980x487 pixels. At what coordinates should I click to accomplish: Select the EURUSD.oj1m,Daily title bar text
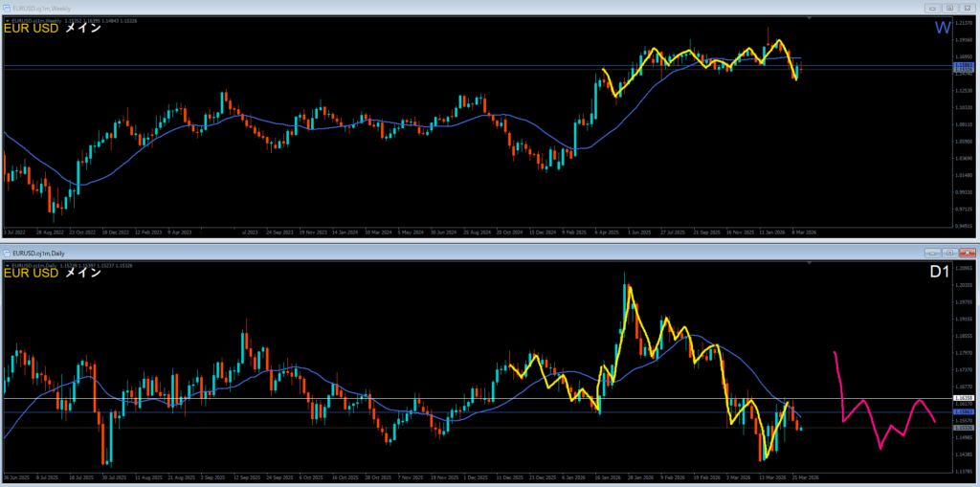tap(39, 254)
